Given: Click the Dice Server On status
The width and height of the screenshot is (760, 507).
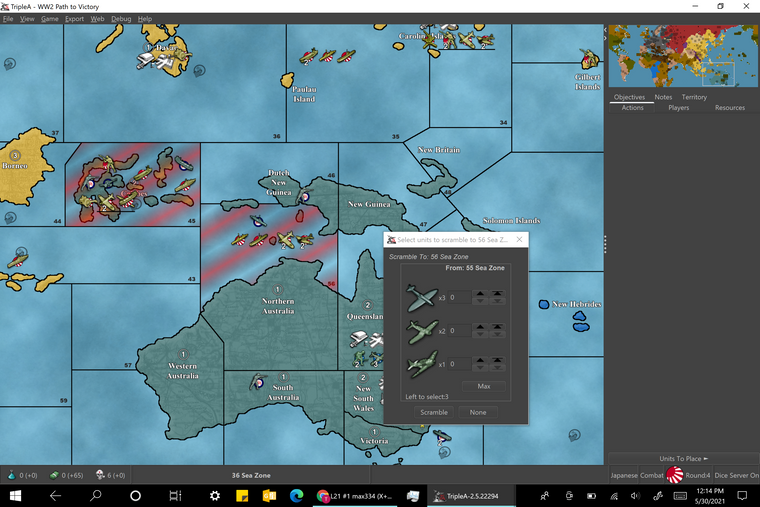Looking at the screenshot, I should point(736,475).
